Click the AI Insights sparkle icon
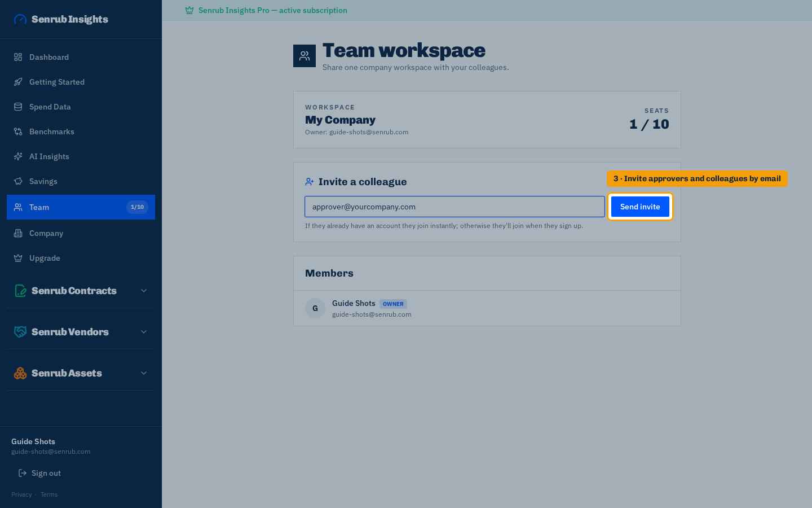Viewport: 812px width, 508px height. (18, 156)
